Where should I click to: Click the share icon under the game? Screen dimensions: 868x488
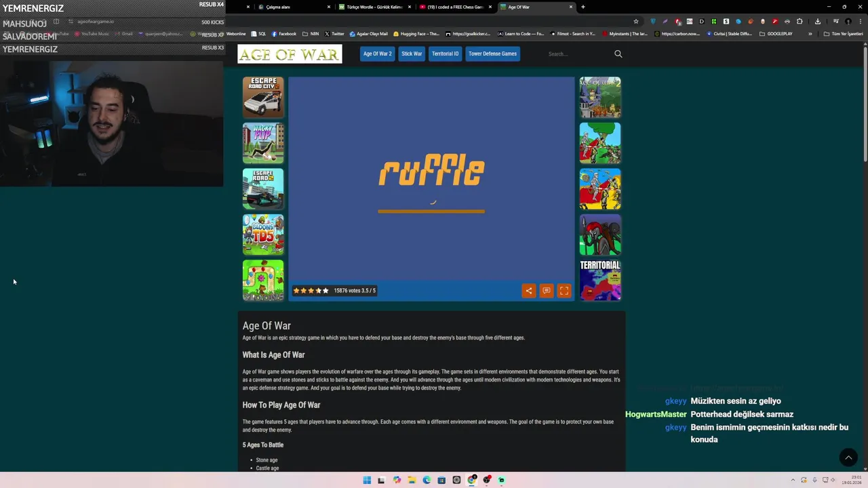click(528, 291)
